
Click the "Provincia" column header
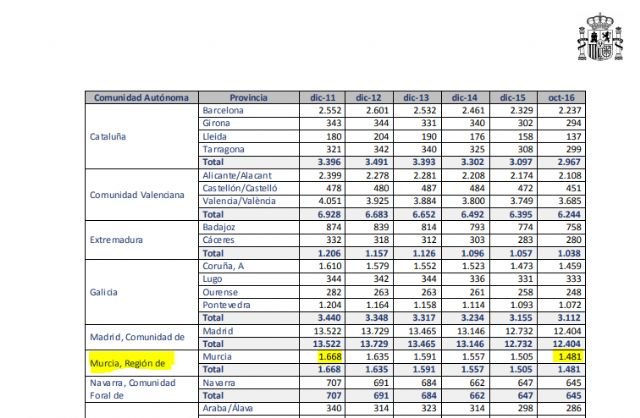click(x=247, y=97)
